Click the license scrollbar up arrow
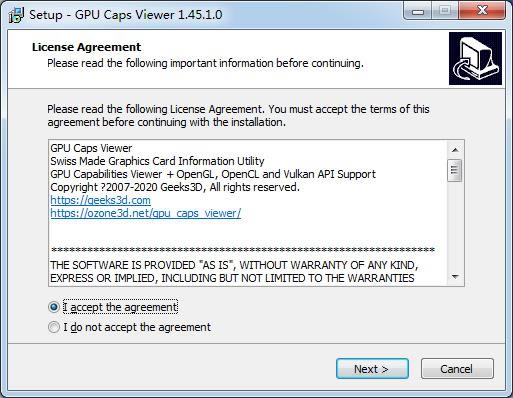Image resolution: width=513 pixels, height=398 pixels. pos(455,150)
